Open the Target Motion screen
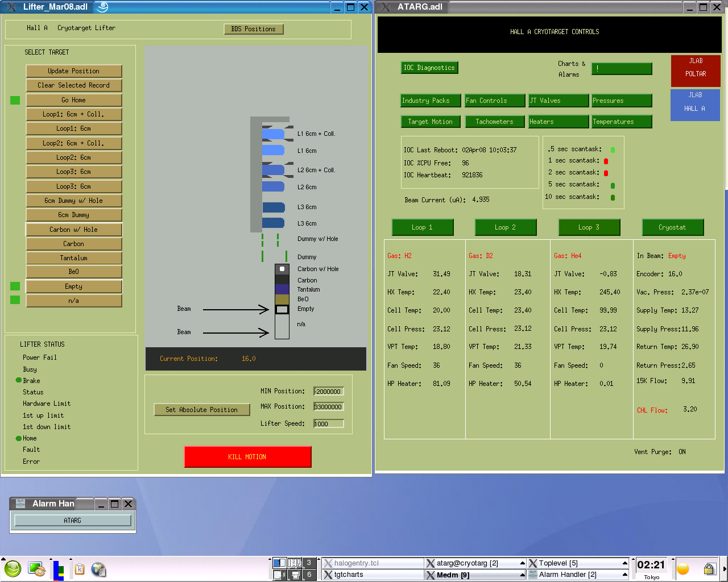This screenshot has height=582, width=728. 431,122
